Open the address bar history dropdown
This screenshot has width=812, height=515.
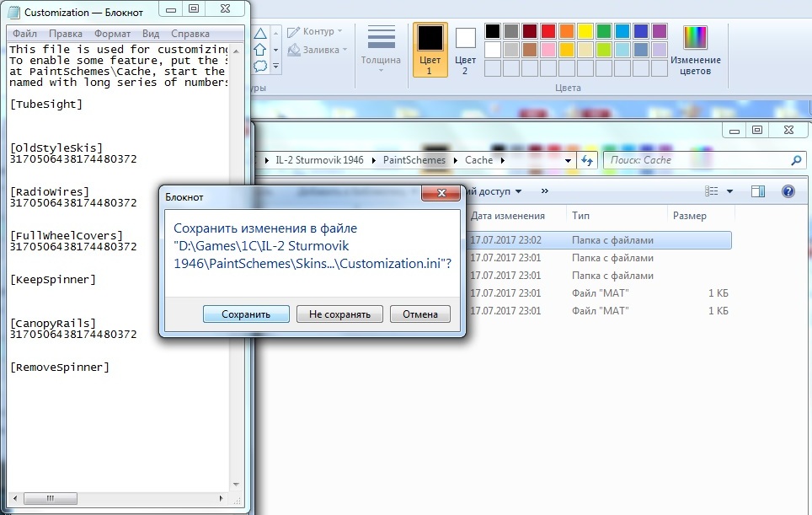(x=568, y=161)
